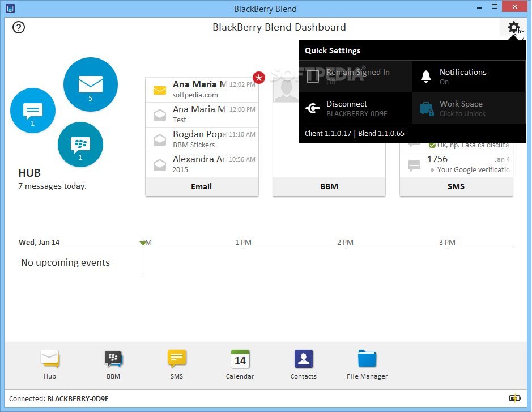Image resolution: width=532 pixels, height=412 pixels.
Task: Open File Manager from the bottom bar
Action: click(367, 364)
